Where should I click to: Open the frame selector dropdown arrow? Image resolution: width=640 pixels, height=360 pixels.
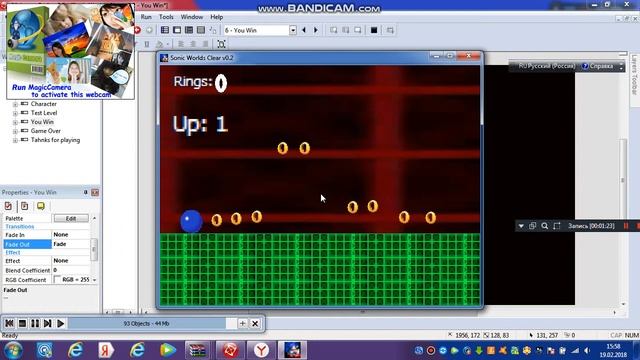pos(293,30)
